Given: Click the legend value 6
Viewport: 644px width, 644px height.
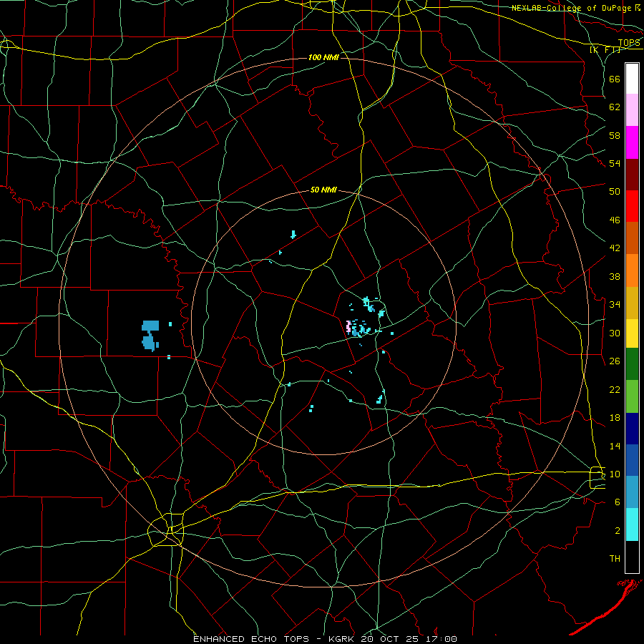Looking at the screenshot, I should [618, 502].
